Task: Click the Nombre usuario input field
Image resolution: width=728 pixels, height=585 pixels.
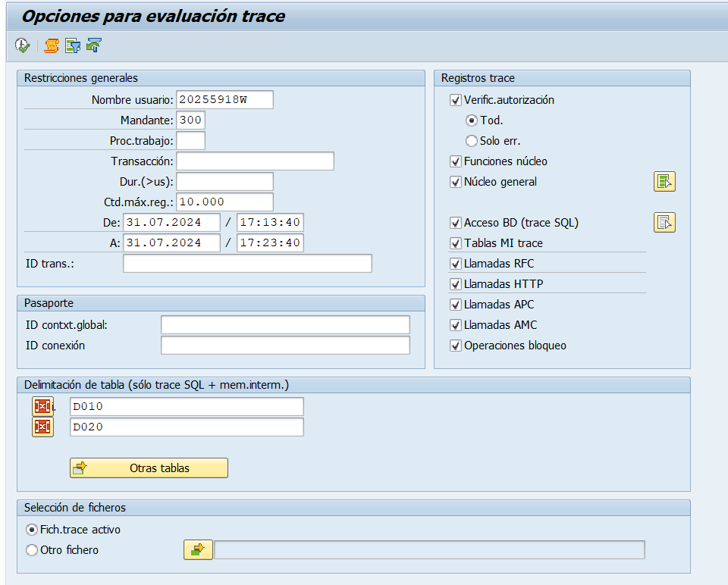Action: pos(224,100)
